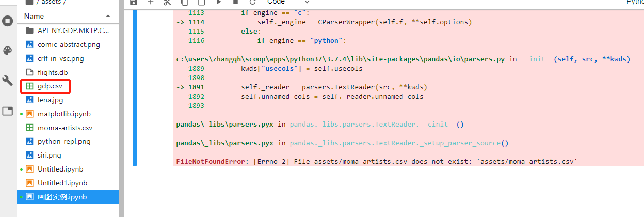The height and width of the screenshot is (217, 644).
Task: Select the Untitled.ipynb notebook
Action: tap(68, 169)
